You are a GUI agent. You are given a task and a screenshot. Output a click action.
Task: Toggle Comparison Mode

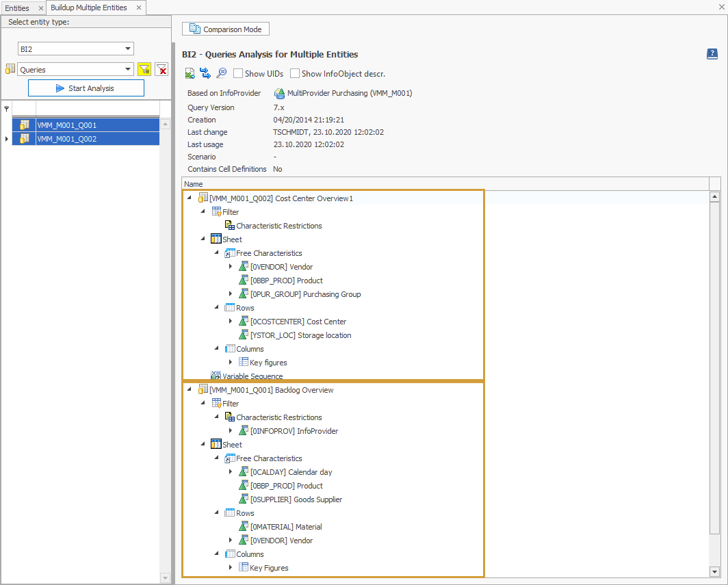click(225, 29)
